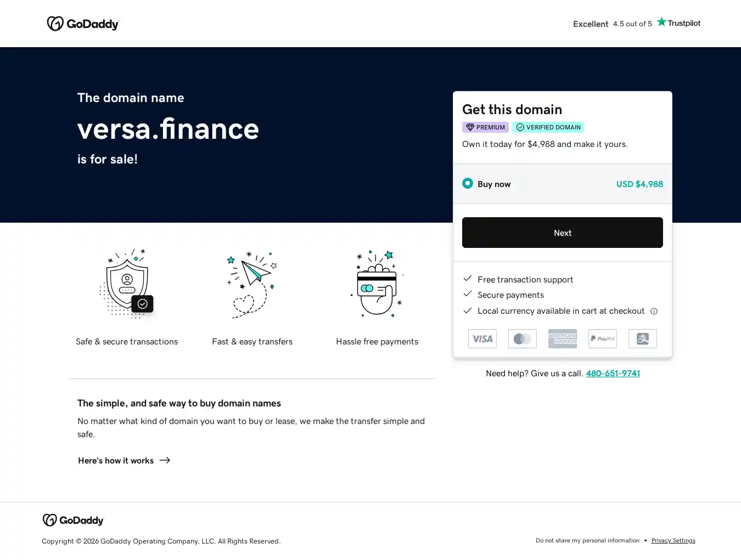Call the 480-651-9741 help number link
Viewport: 741px width, 560px height.
click(613, 374)
